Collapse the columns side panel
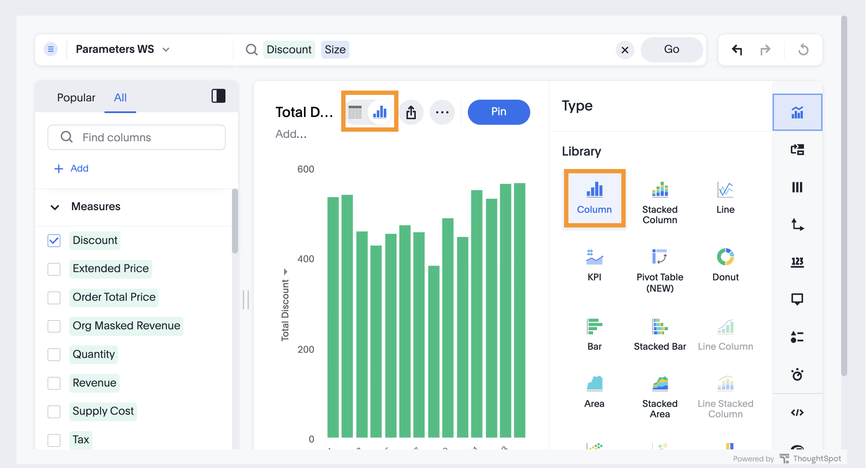This screenshot has height=468, width=868. coord(219,96)
